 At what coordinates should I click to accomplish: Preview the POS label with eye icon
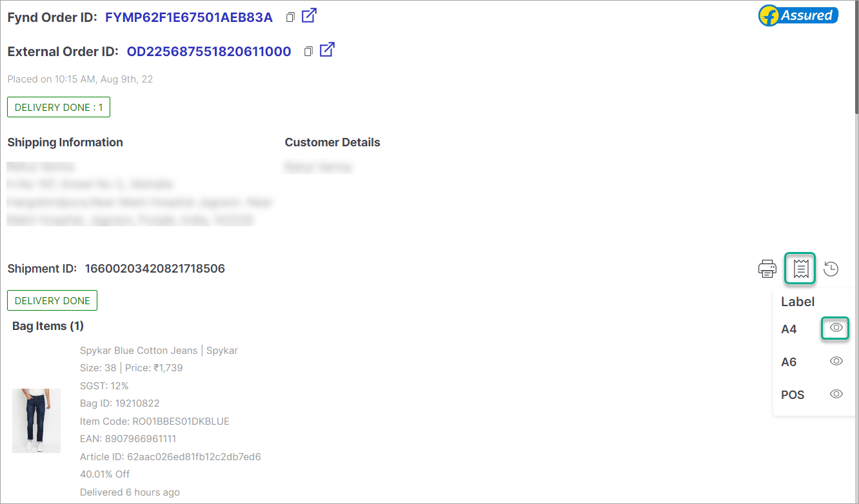tap(836, 394)
